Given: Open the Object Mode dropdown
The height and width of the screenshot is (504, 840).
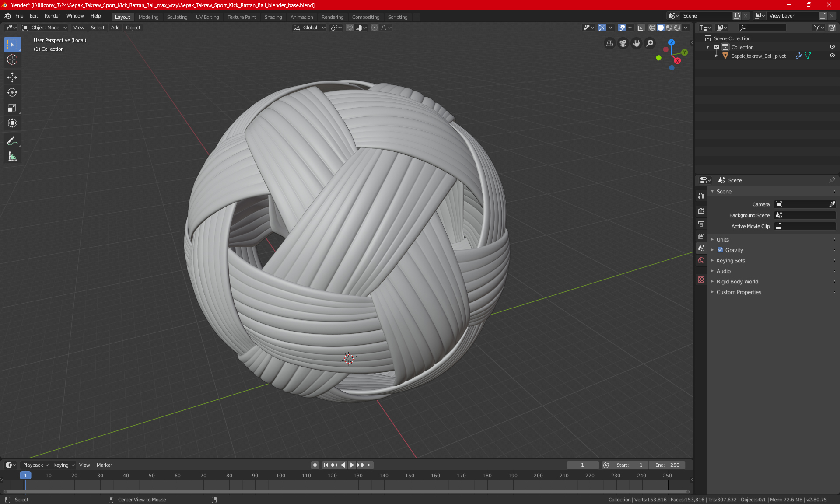Looking at the screenshot, I should pos(45,28).
